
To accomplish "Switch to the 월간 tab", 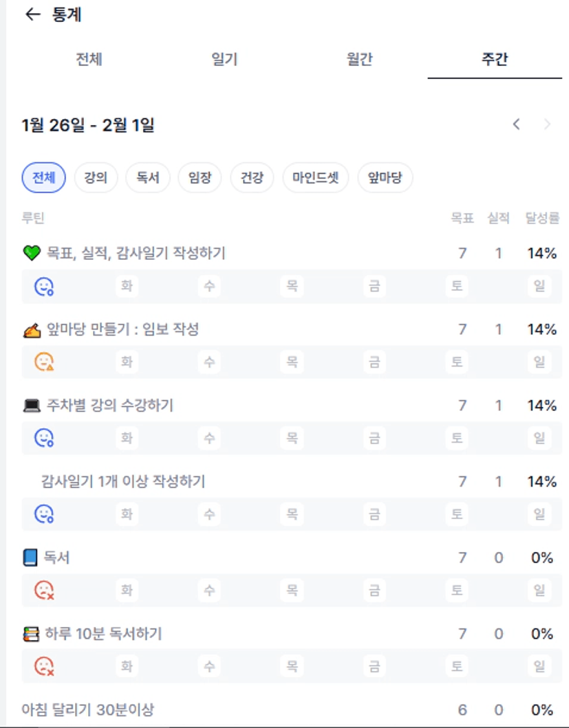I will pyautogui.click(x=360, y=59).
